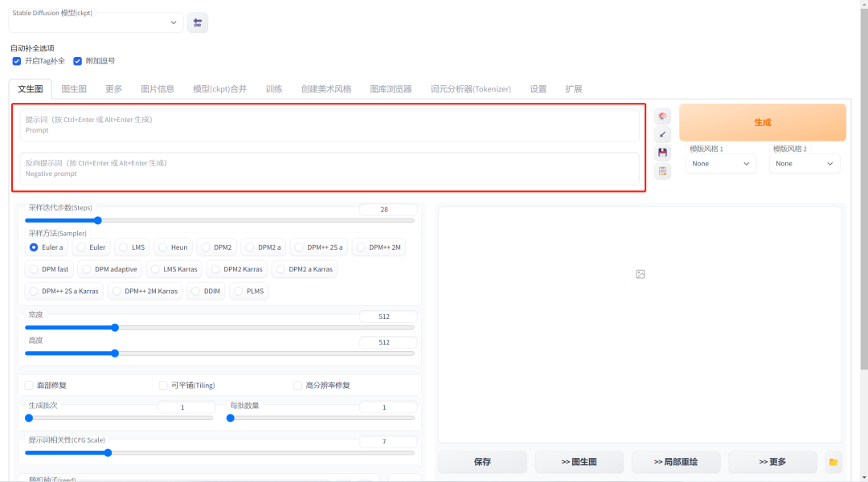
Task: Open the 设置 tab
Action: point(538,89)
